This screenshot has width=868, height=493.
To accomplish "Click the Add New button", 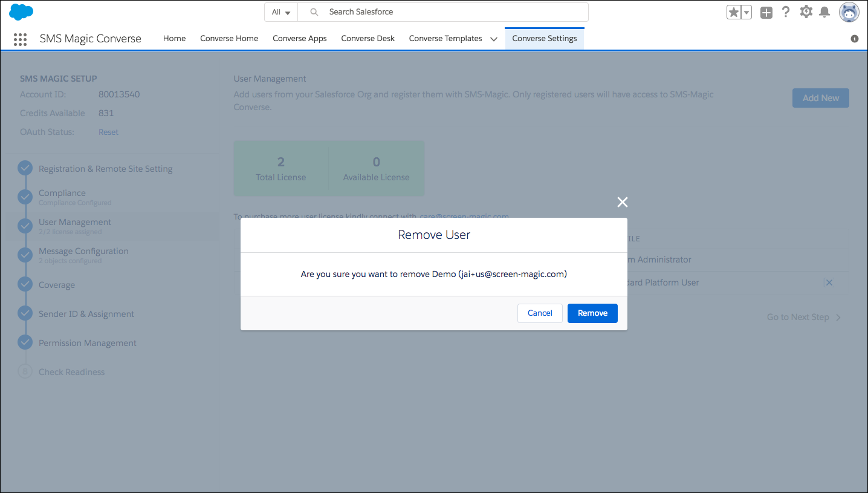I will 820,98.
